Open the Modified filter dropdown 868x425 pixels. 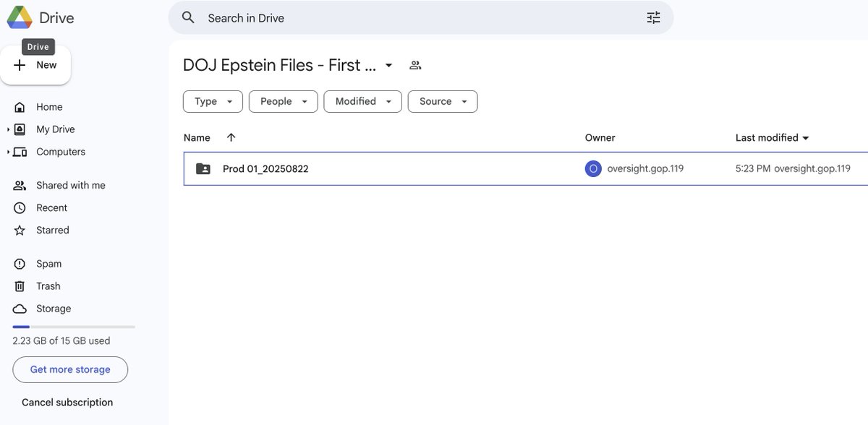pyautogui.click(x=362, y=101)
